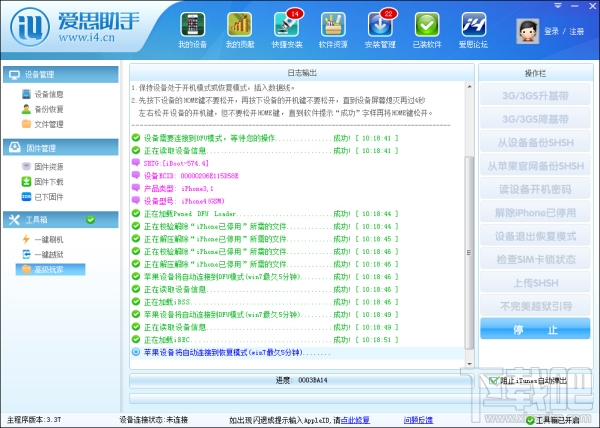Open 安装管理 install management icon

tap(380, 31)
